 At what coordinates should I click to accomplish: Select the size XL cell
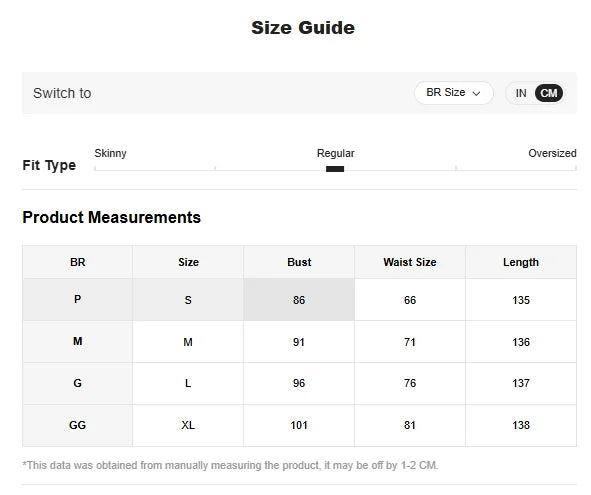[188, 425]
